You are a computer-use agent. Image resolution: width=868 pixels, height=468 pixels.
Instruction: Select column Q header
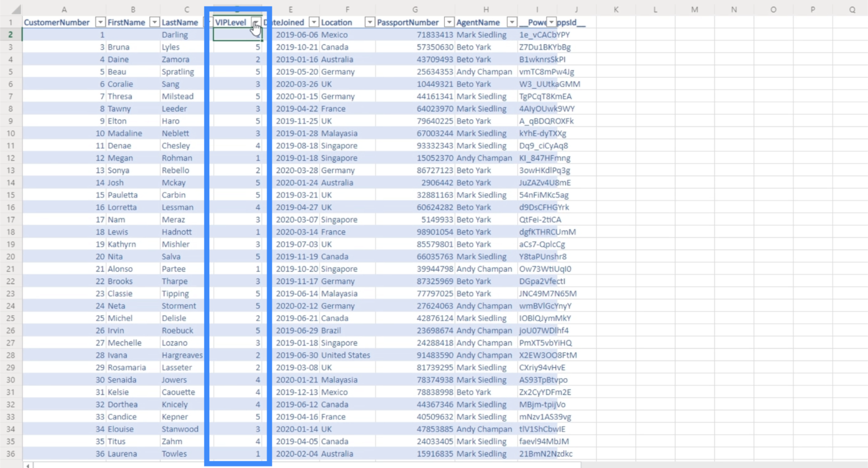pos(851,9)
